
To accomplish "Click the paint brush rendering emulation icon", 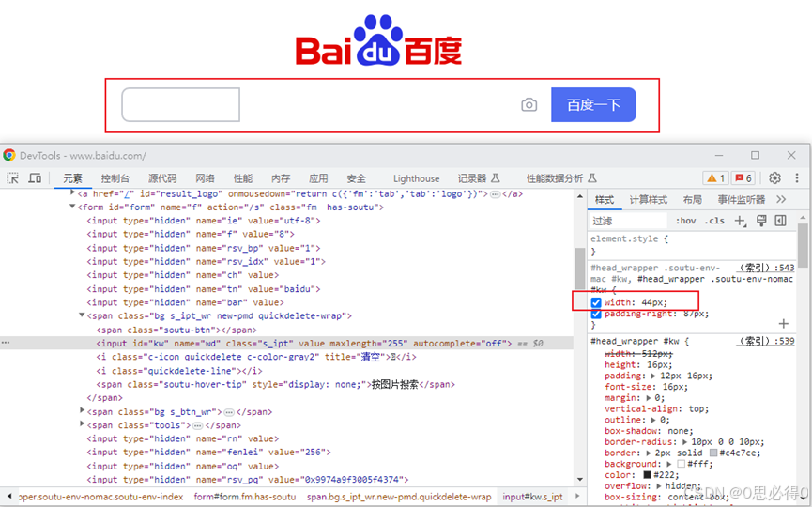I will pyautogui.click(x=761, y=221).
